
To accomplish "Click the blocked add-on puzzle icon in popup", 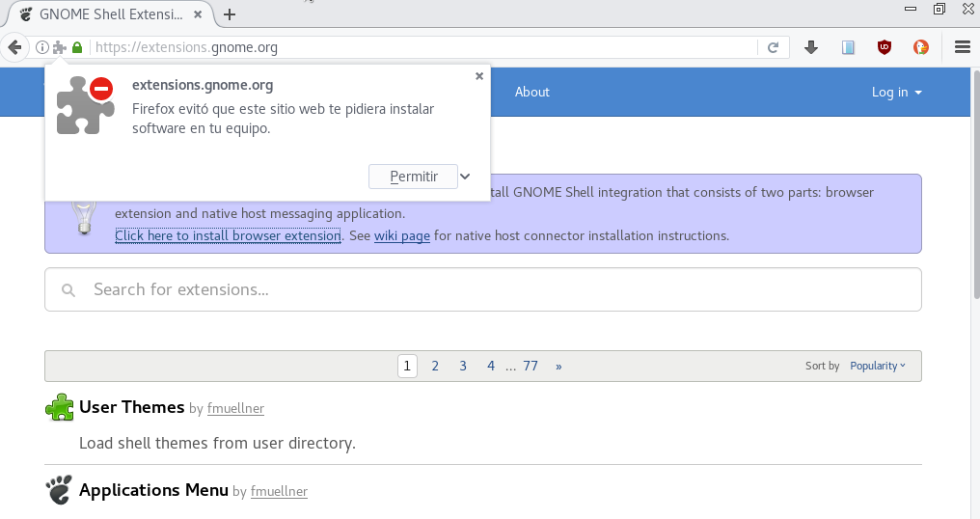I will pos(85,105).
